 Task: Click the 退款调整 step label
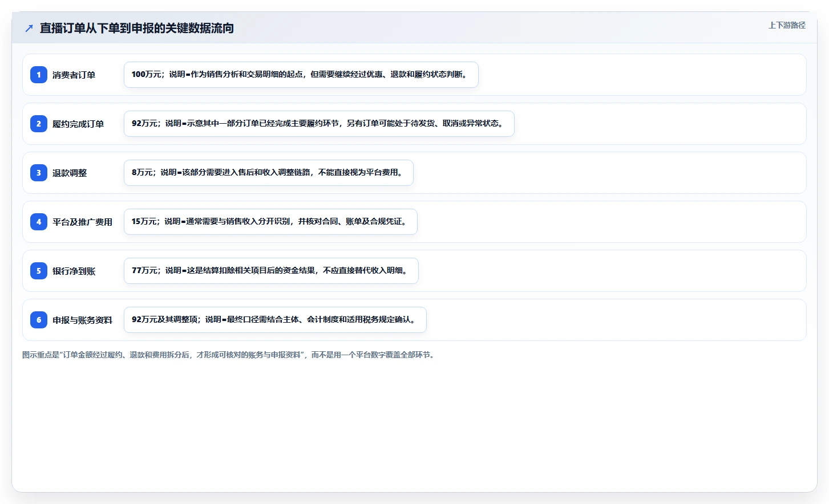pyautogui.click(x=70, y=173)
